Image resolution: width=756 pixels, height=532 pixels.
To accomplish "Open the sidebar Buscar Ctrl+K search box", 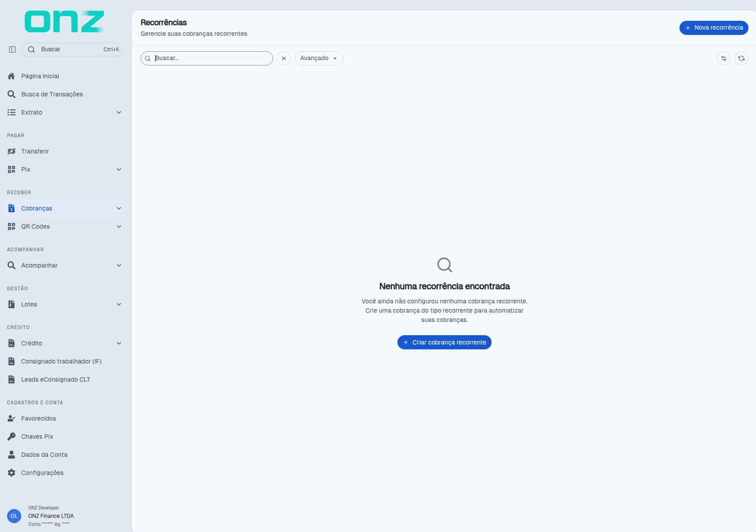I will pos(72,50).
